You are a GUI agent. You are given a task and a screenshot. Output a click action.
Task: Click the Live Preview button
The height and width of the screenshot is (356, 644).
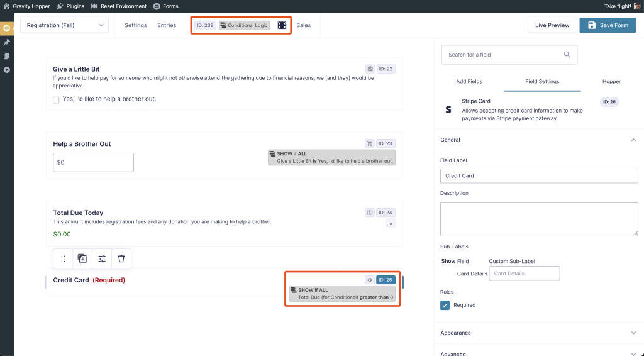tap(552, 25)
